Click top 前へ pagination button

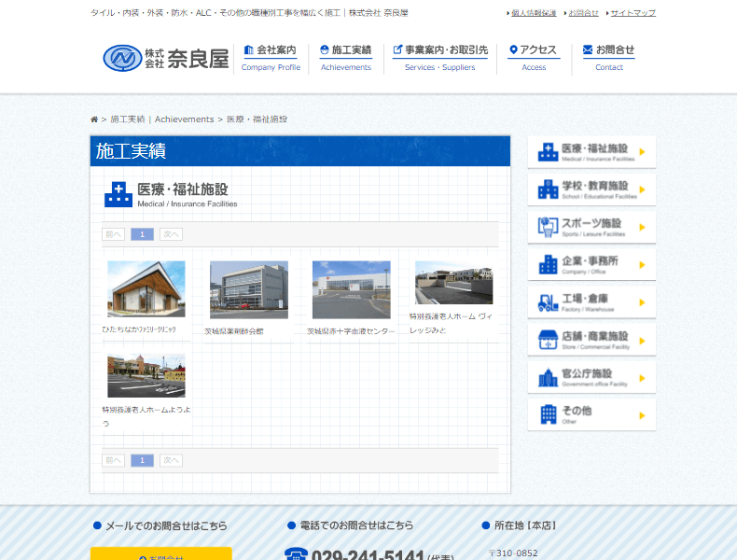click(x=113, y=234)
